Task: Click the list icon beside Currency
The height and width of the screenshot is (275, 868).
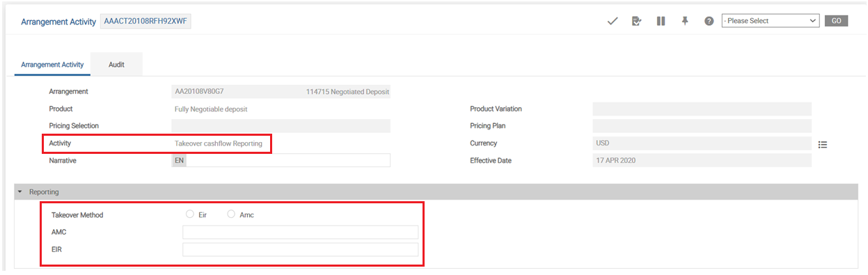Action: pyautogui.click(x=822, y=145)
